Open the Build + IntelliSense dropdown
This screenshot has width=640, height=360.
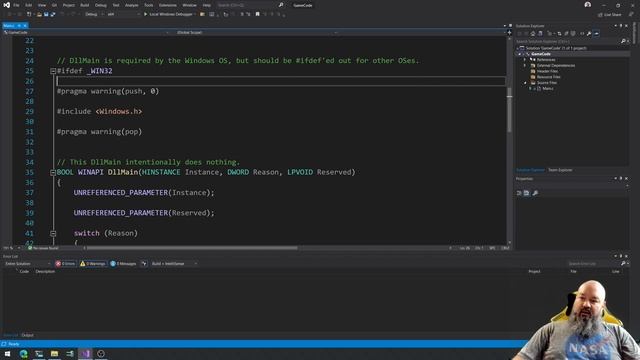[x=174, y=264]
